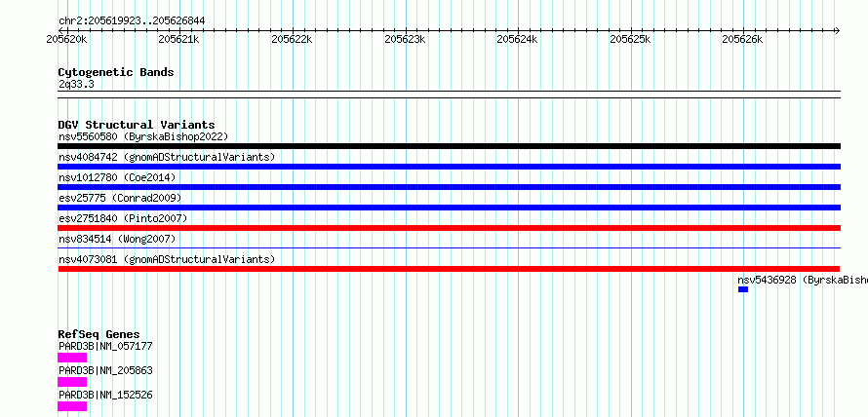This screenshot has height=417, width=868.
Task: Click the 2q33.3 cytogenetic band label
Action: point(76,84)
